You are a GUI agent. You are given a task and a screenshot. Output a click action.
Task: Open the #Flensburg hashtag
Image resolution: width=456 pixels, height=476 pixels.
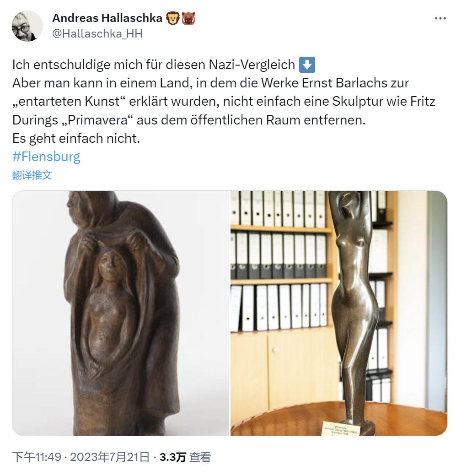pos(46,157)
